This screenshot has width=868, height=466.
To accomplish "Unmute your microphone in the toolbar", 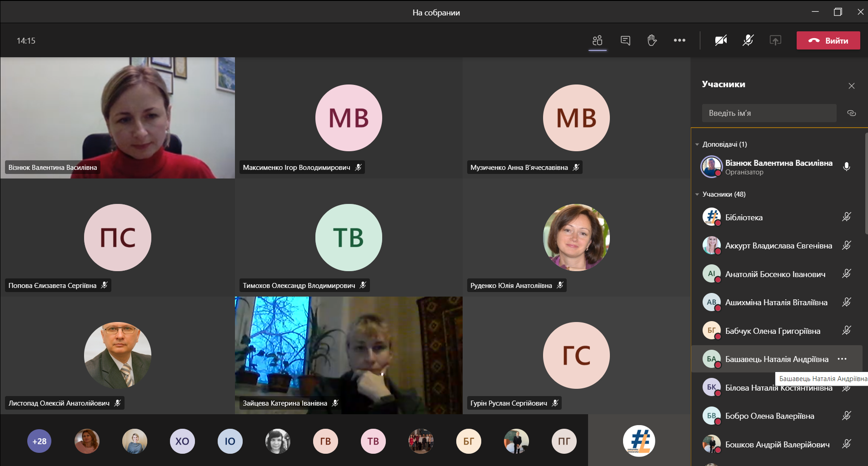I will [748, 40].
